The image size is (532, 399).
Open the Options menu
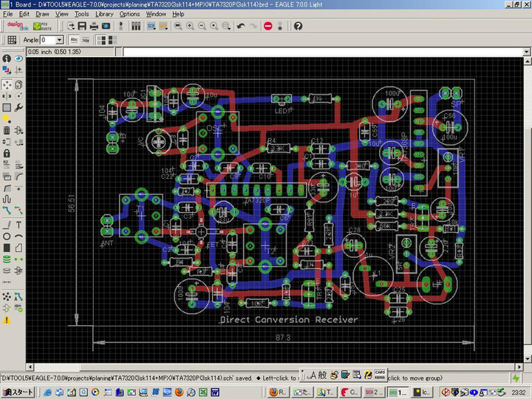(x=129, y=14)
